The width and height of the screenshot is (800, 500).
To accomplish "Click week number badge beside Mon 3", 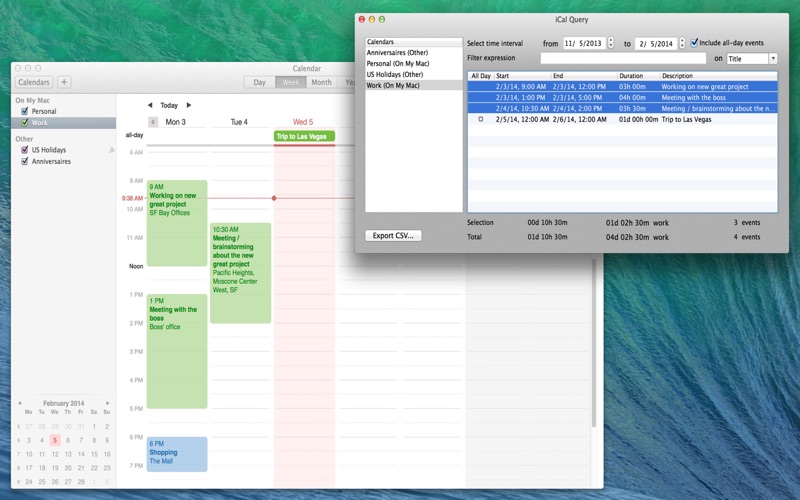I will 153,122.
